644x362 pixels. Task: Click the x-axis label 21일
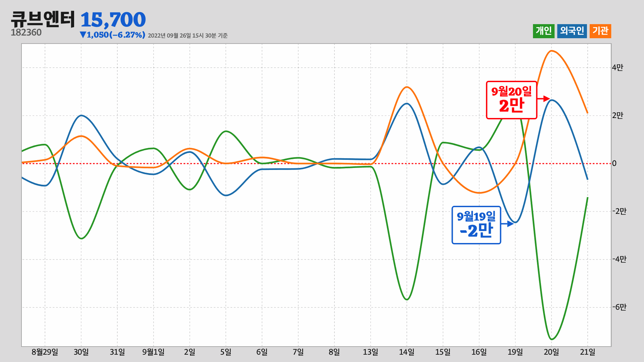coord(588,352)
